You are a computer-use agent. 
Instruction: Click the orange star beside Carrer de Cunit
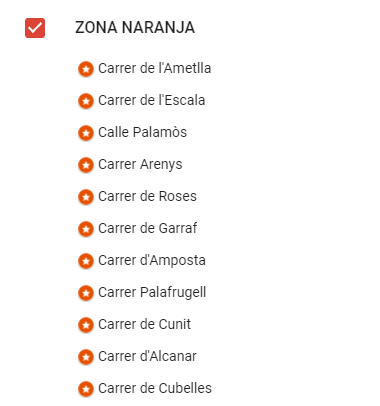86,325
